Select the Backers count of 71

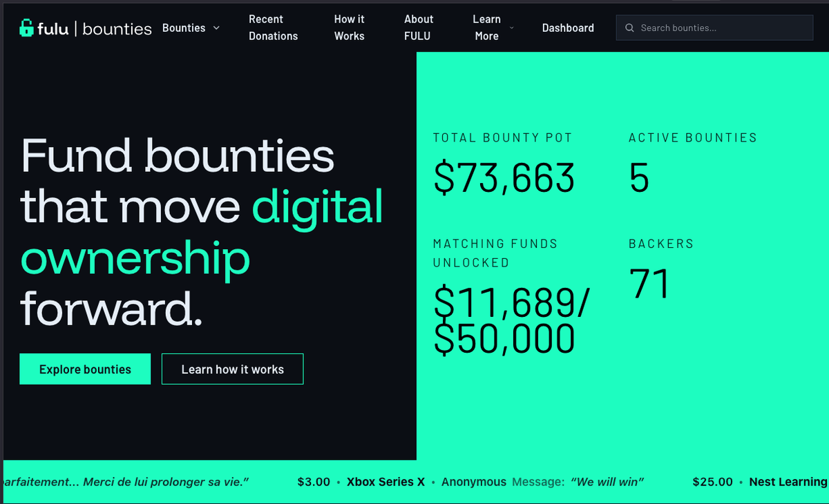pyautogui.click(x=648, y=283)
